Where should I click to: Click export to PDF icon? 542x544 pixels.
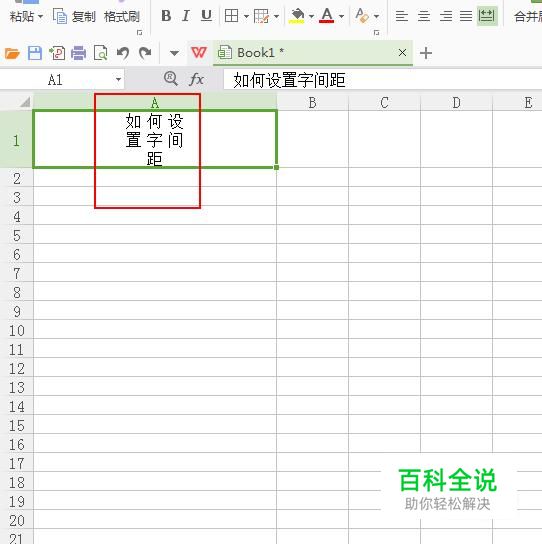coord(57,53)
